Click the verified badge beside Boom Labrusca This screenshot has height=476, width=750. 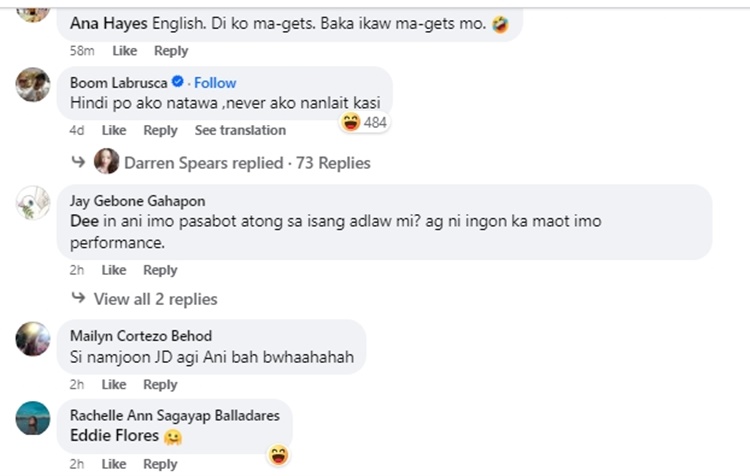click(177, 82)
